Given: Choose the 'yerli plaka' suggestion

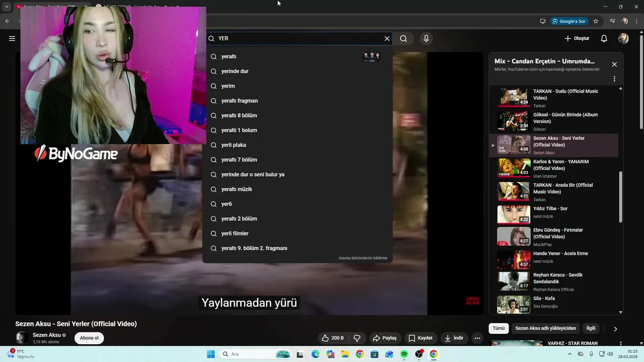Looking at the screenshot, I should pyautogui.click(x=297, y=145).
